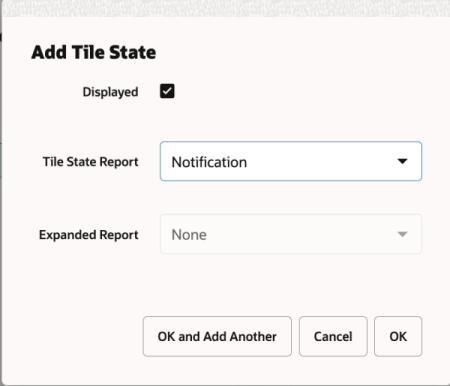The image size is (450, 386).
Task: Click the Displayed label
Action: pos(110,92)
